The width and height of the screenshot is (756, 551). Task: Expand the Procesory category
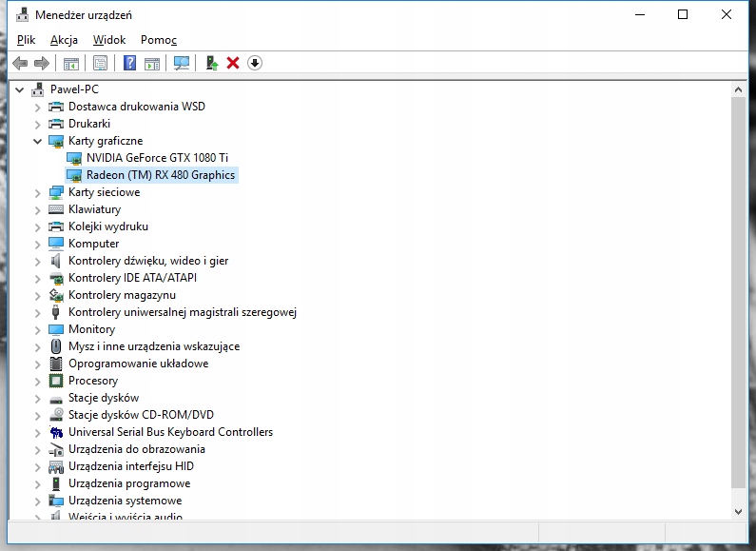[x=38, y=382]
